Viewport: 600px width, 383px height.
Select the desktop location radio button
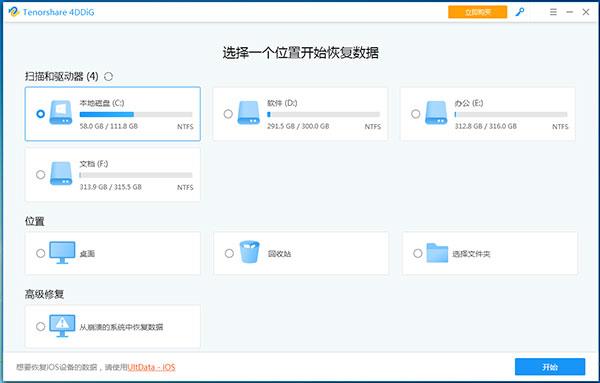click(41, 253)
